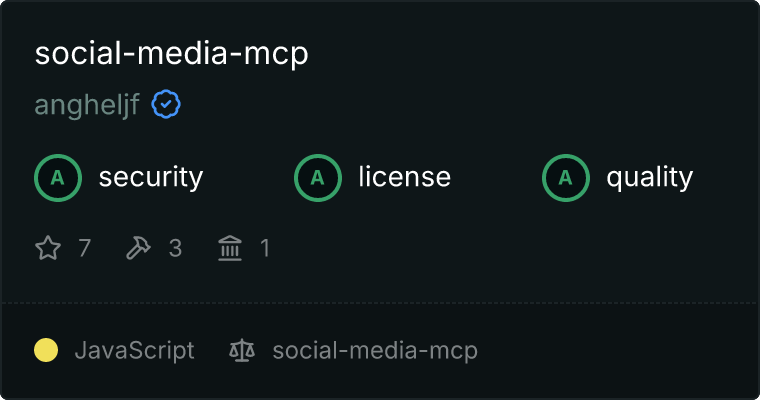Click the balance scales license icon
Image resolution: width=760 pixels, height=400 pixels.
[242, 351]
